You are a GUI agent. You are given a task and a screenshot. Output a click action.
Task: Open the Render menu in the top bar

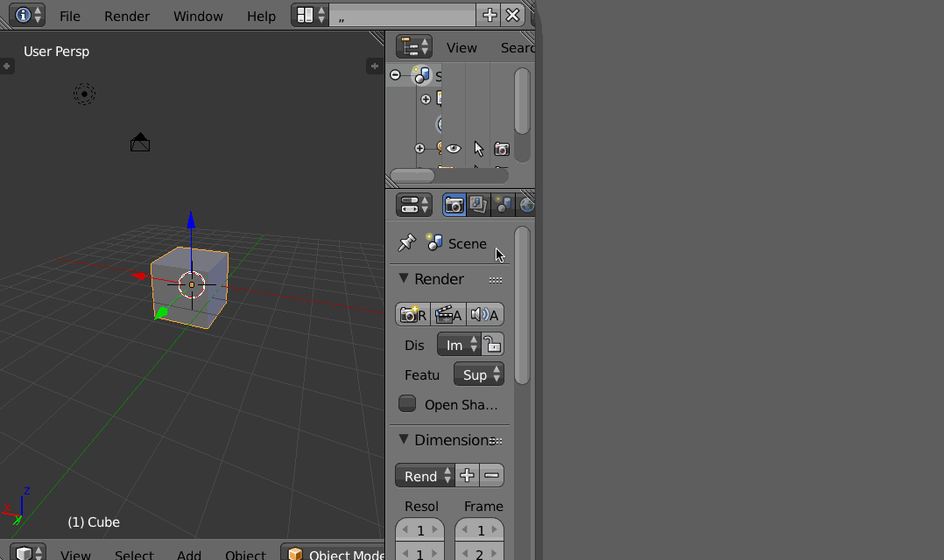(127, 15)
